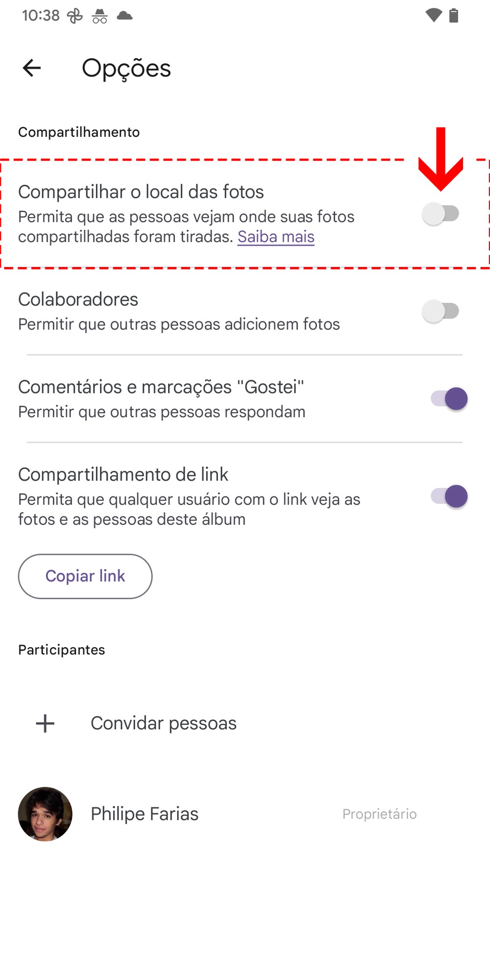This screenshot has height=980, width=490.
Task: Tap the back arrow icon
Action: (32, 68)
